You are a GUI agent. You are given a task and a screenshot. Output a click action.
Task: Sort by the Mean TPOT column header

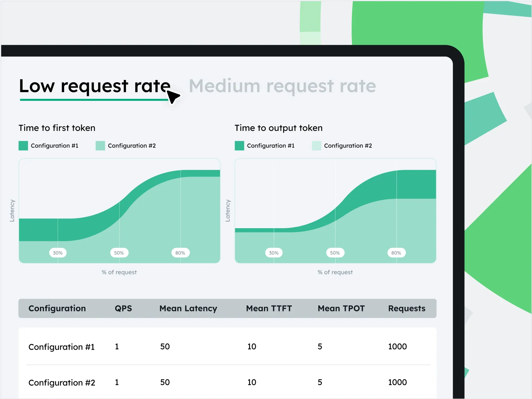coord(341,308)
